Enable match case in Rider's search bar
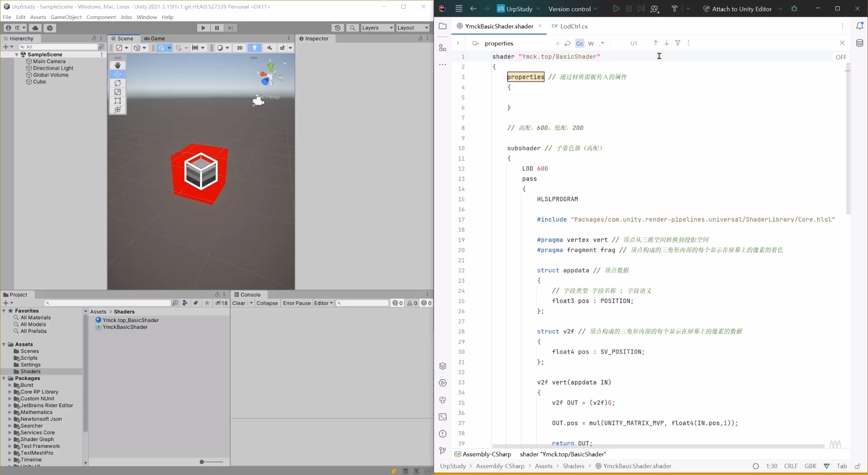Image resolution: width=868 pixels, height=475 pixels. [580, 43]
